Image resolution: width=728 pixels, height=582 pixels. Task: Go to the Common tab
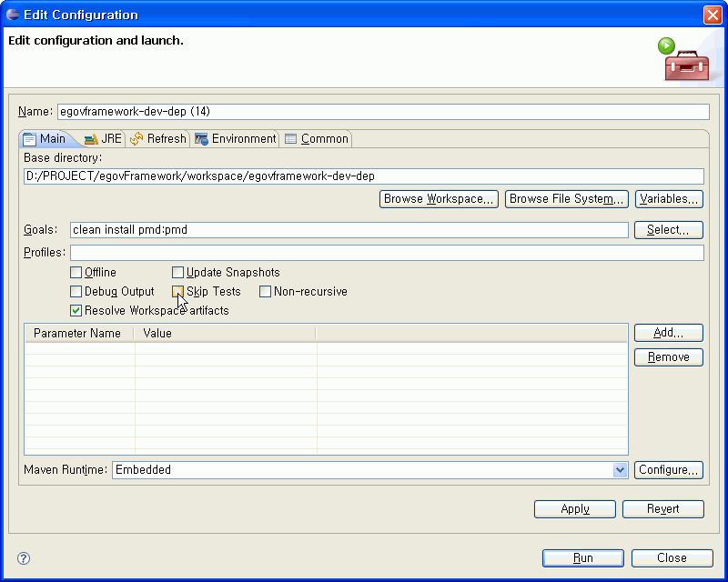[x=316, y=139]
